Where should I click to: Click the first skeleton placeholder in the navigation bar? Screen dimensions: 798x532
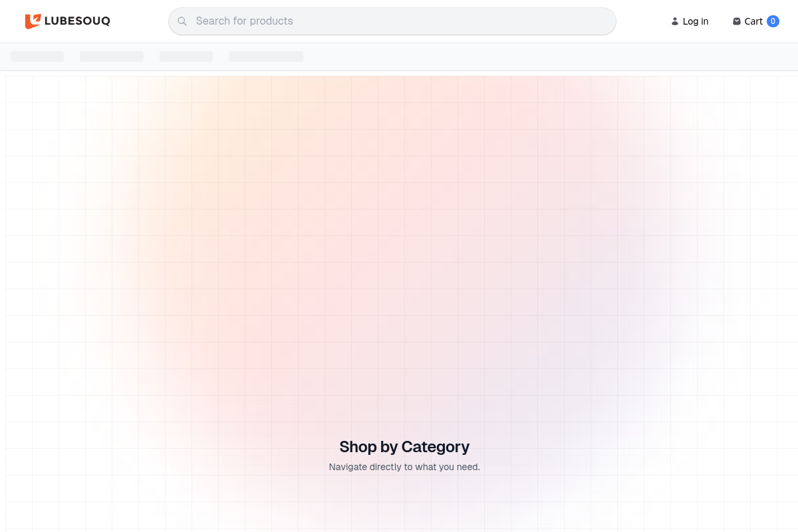point(37,57)
